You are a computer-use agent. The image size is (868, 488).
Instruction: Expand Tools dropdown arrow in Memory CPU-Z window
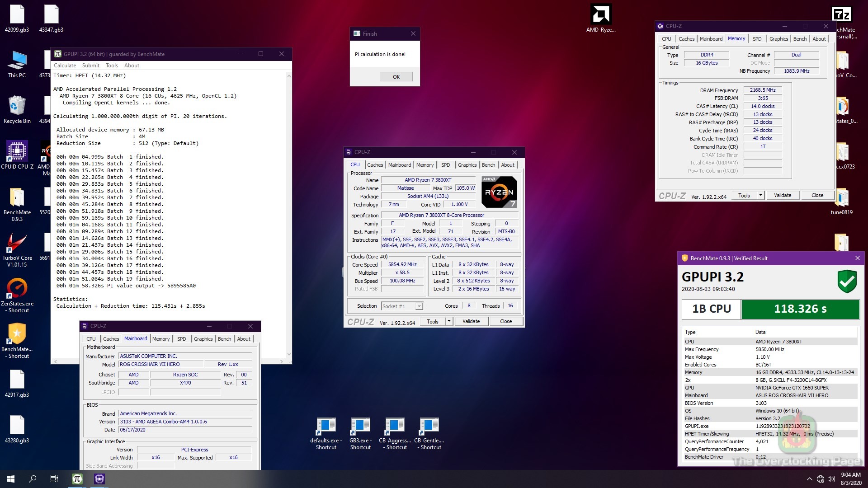(760, 195)
